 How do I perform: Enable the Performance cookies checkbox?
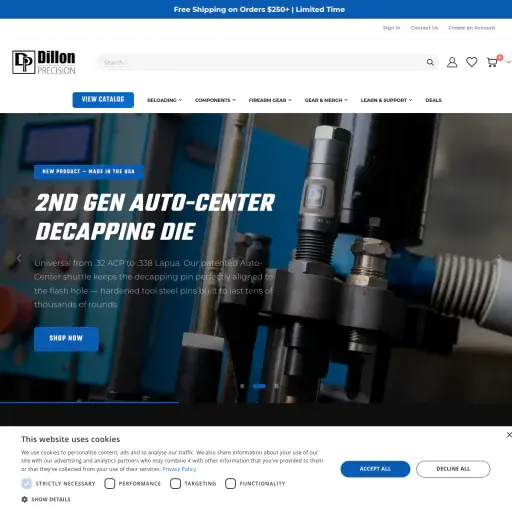pyautogui.click(x=110, y=483)
